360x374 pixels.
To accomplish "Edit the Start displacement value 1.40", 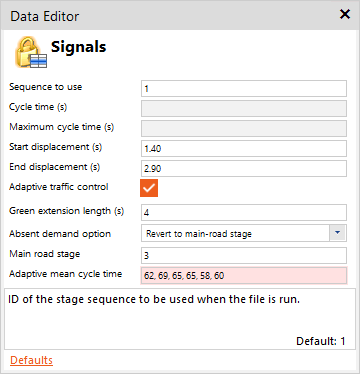I will [244, 148].
